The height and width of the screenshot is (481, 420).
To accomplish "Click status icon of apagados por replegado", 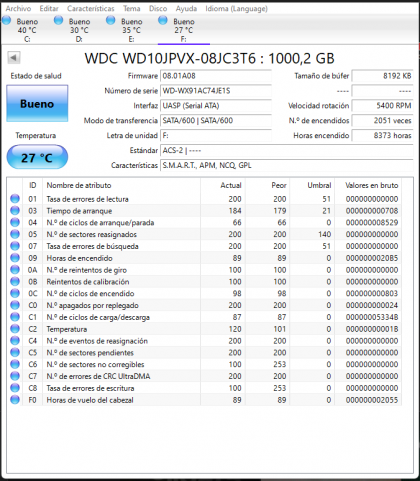I will click(x=15, y=305).
